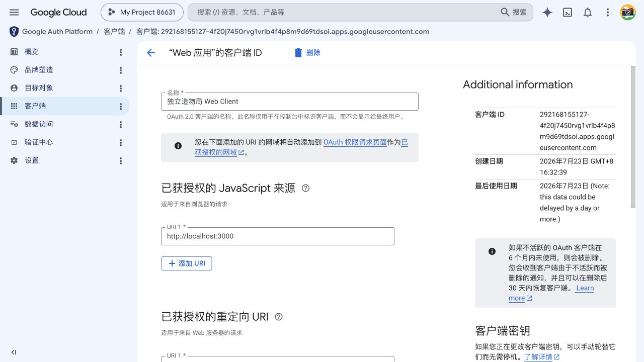Open the My Project 86631 project picker
Image resolution: width=644 pixels, height=362 pixels.
142,12
